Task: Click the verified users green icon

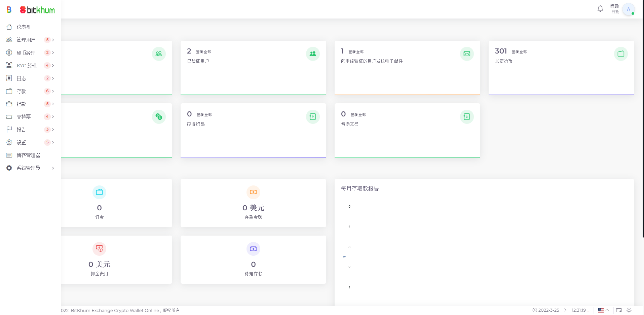Action: pos(313,54)
